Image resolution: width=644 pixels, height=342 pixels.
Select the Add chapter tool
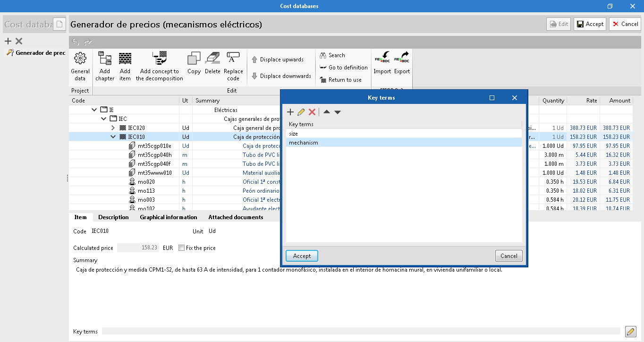[x=104, y=65]
